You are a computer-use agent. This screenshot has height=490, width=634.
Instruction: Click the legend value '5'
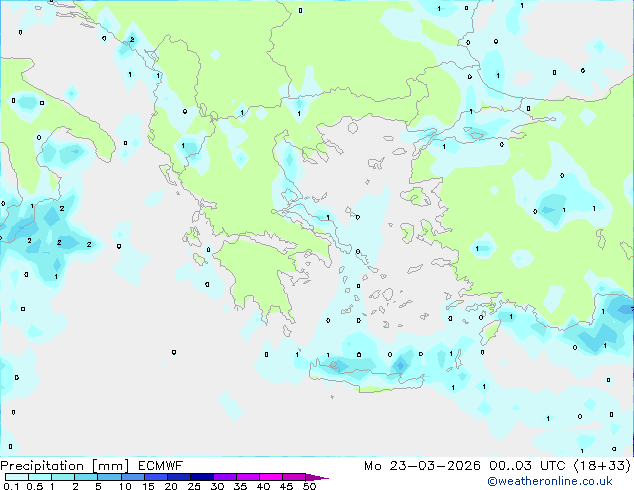pos(98,486)
